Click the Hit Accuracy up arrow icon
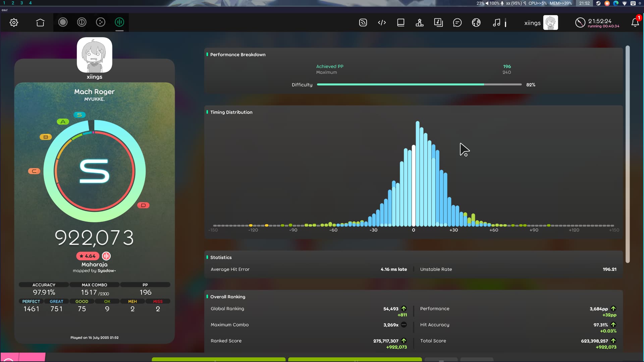The width and height of the screenshot is (644, 362). (613, 324)
